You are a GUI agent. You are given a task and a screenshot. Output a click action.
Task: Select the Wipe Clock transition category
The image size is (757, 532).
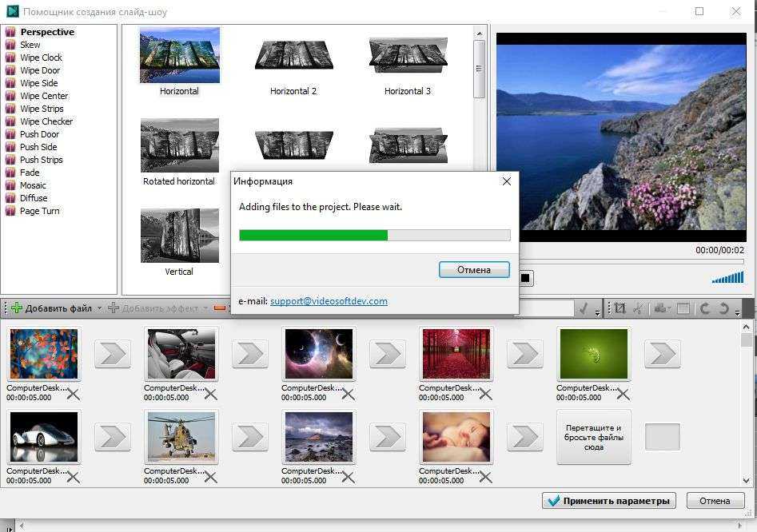(x=41, y=58)
